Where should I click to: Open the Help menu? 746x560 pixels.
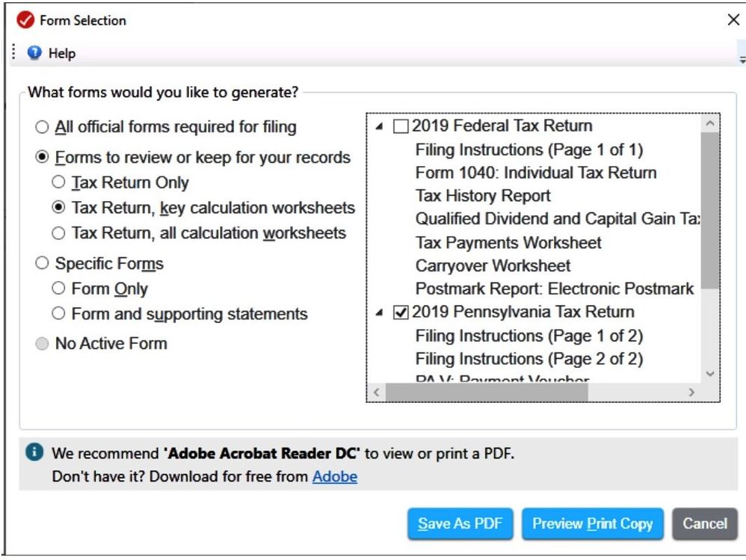[x=61, y=53]
